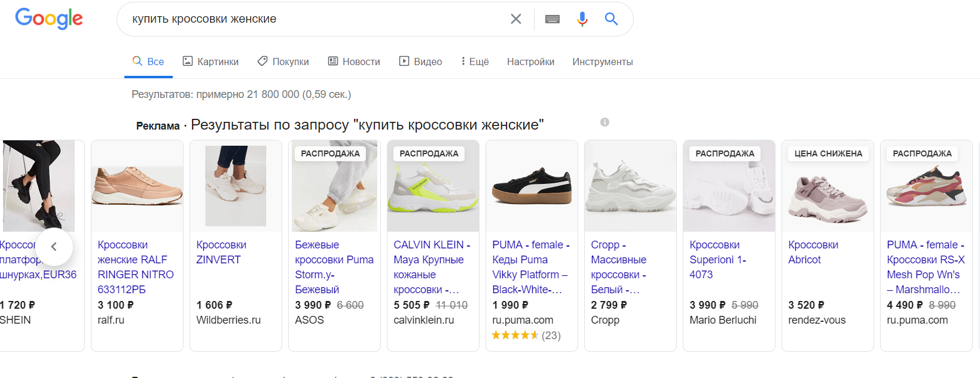Switch to the Картинки tab

(x=210, y=62)
